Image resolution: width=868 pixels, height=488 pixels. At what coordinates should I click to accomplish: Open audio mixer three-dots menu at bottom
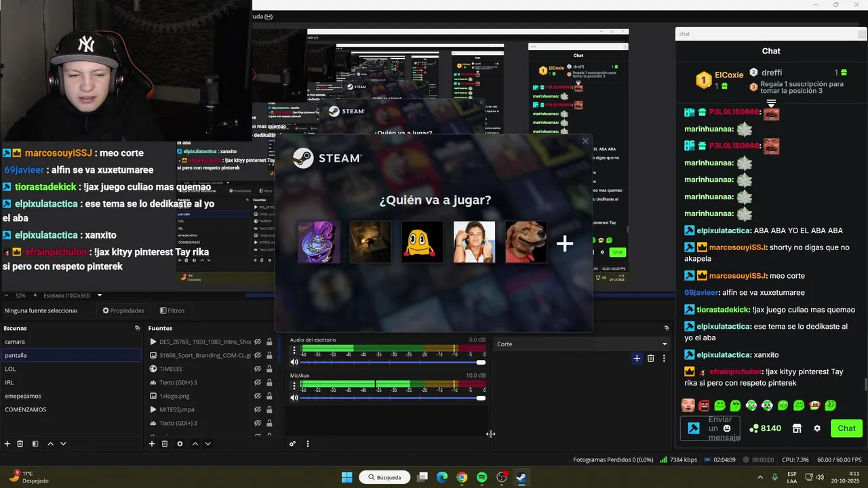[308, 444]
